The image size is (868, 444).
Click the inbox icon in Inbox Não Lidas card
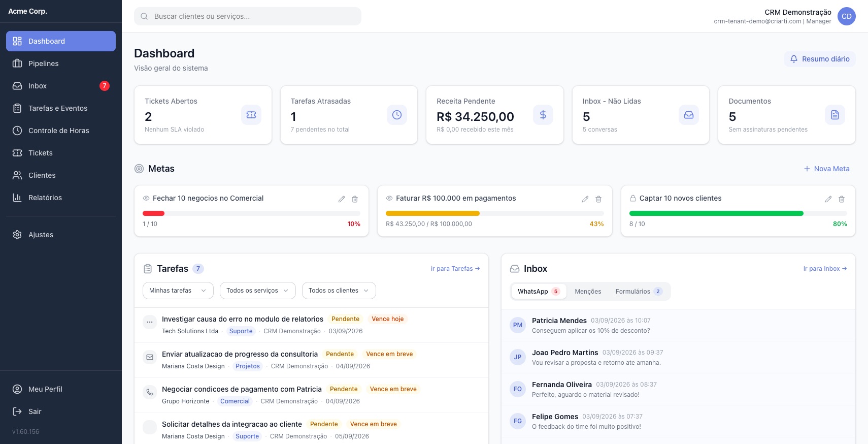pos(689,115)
